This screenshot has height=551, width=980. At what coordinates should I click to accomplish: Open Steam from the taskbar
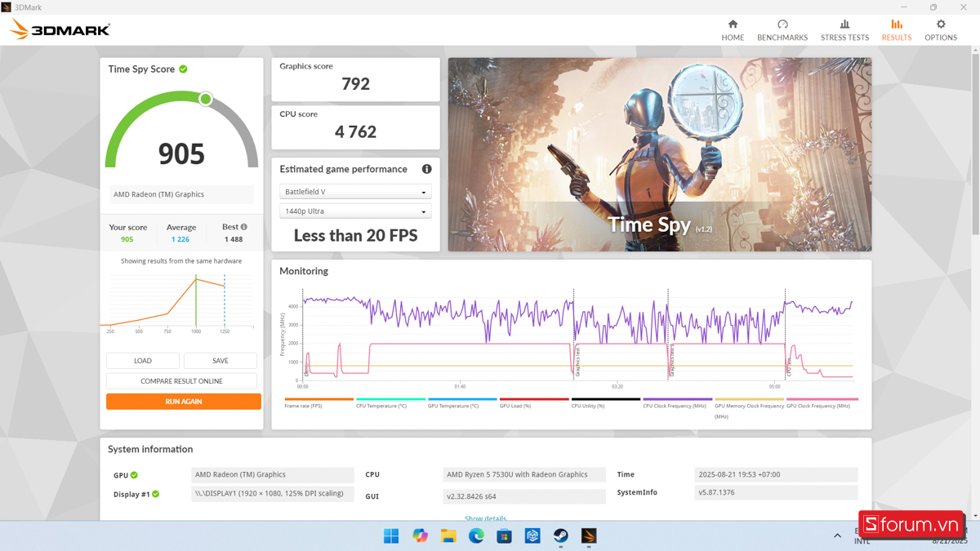pyautogui.click(x=560, y=535)
